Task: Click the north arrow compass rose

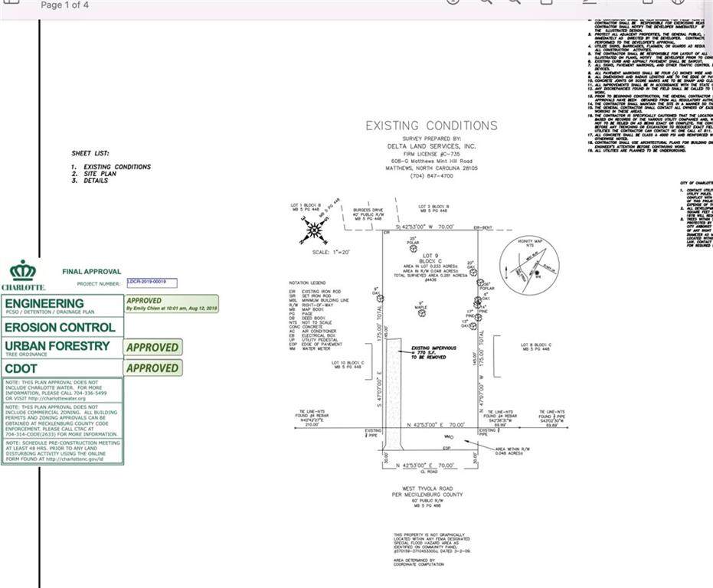Action: coord(314,230)
